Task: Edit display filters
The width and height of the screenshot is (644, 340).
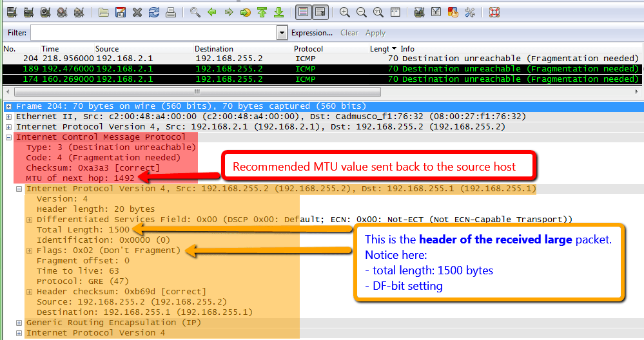Action: pyautogui.click(x=436, y=12)
